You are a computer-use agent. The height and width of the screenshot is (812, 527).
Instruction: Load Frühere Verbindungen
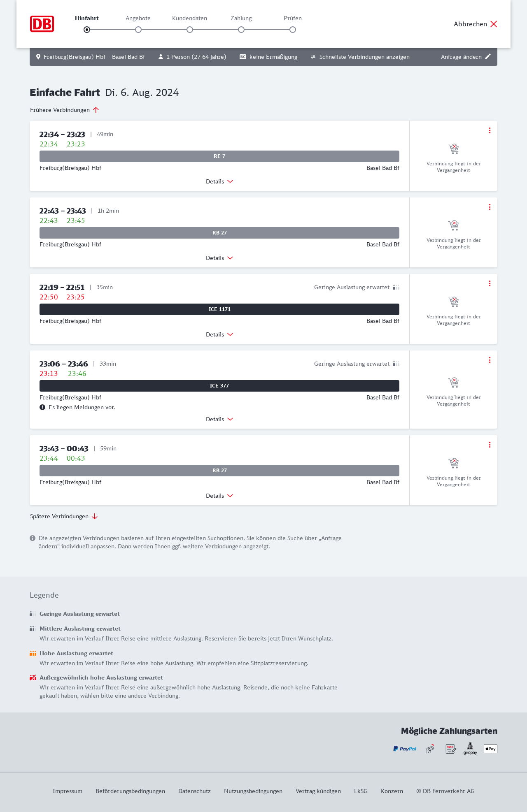65,110
